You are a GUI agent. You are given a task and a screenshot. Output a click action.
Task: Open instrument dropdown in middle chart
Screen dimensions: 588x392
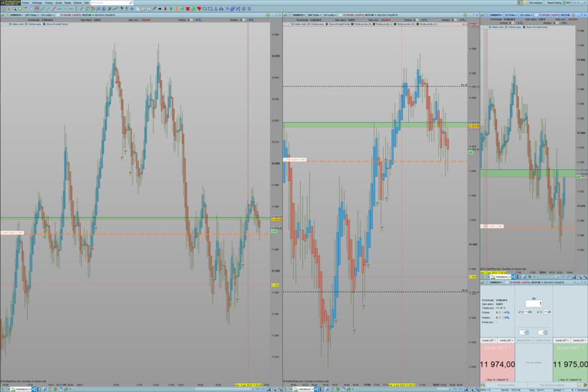[x=299, y=15]
